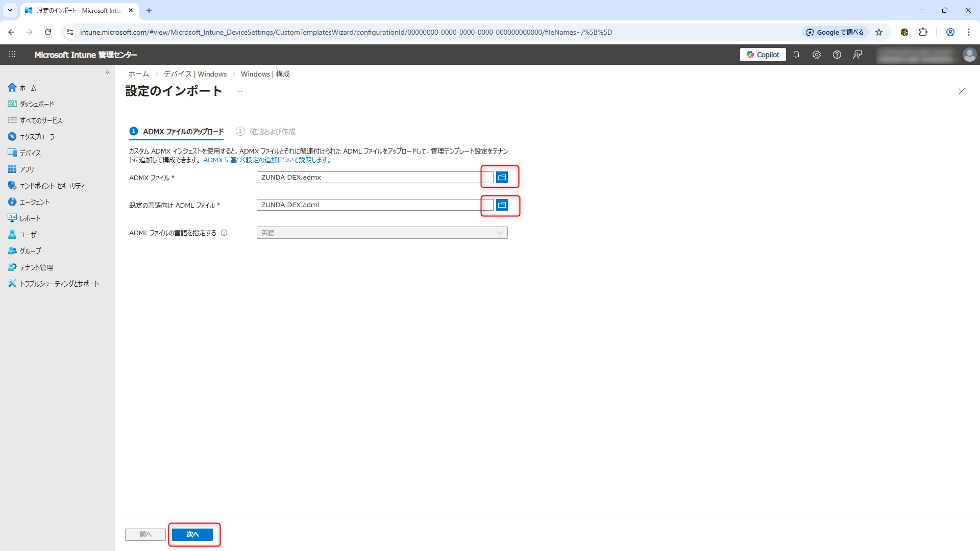The height and width of the screenshot is (551, 980).
Task: Open the settings gear in Intune header
Action: pos(816,55)
